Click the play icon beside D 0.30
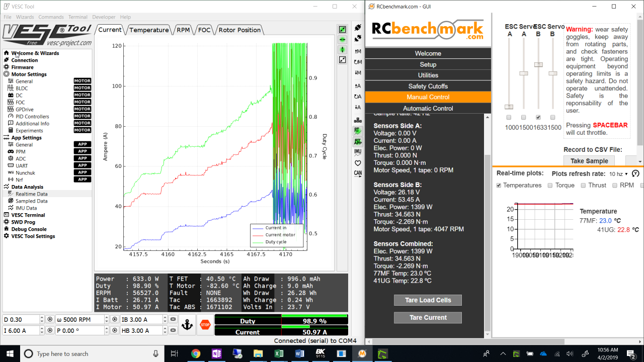This screenshot has height=362, width=644. pyautogui.click(x=49, y=319)
